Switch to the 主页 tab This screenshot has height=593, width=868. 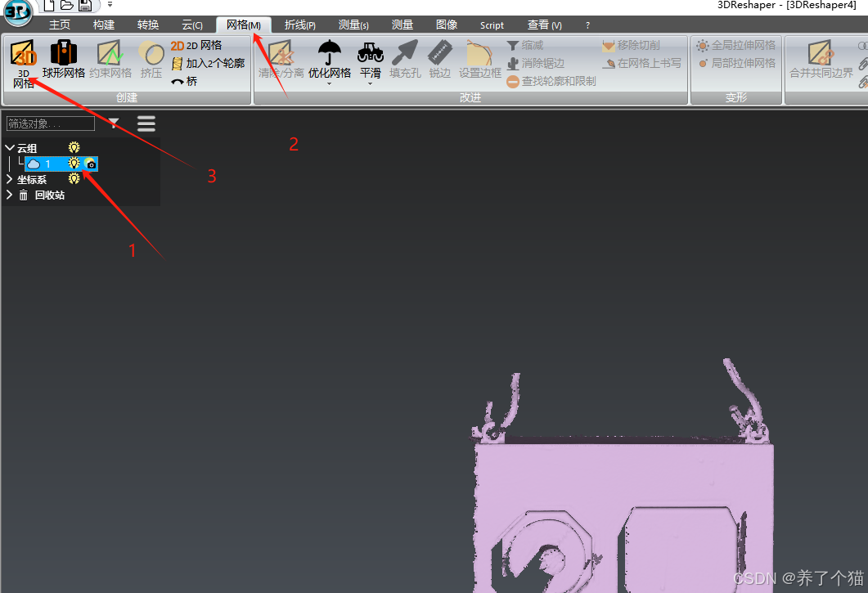point(59,25)
